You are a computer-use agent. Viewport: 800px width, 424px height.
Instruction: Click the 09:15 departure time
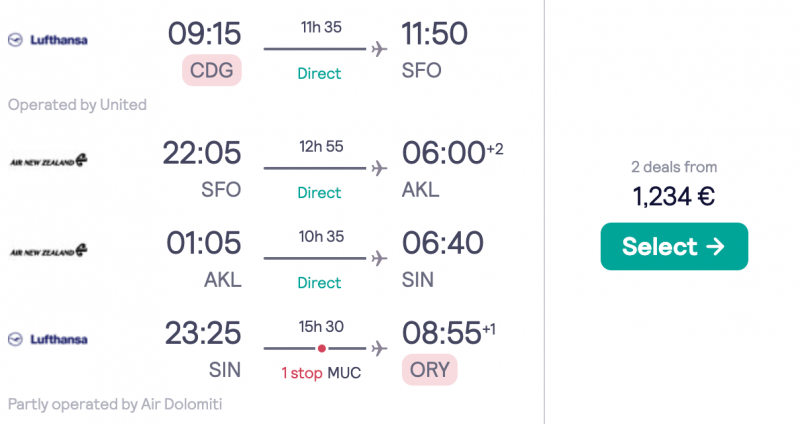pos(205,34)
